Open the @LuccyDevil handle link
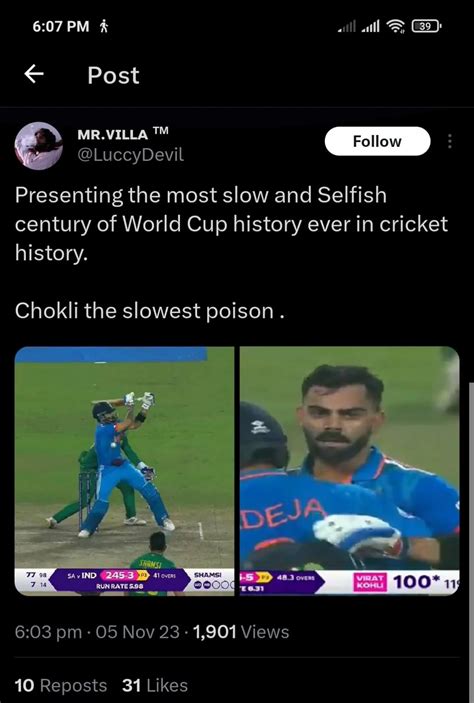The width and height of the screenshot is (474, 703). pos(130,155)
